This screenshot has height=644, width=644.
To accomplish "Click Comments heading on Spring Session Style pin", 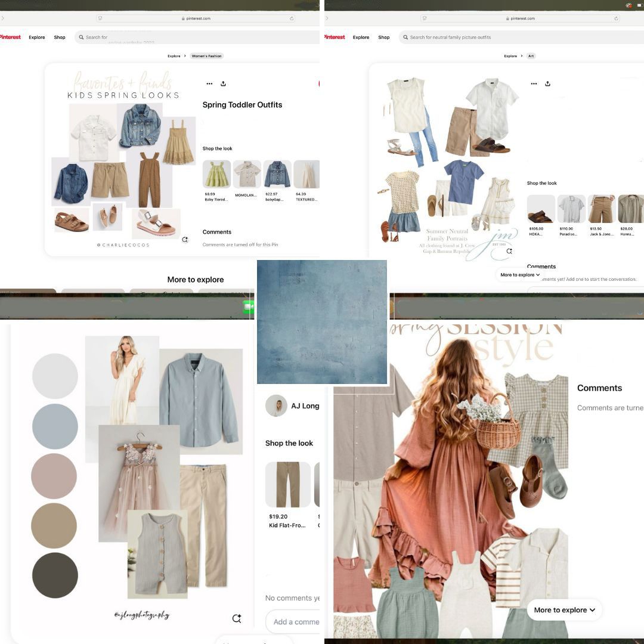I will (599, 388).
